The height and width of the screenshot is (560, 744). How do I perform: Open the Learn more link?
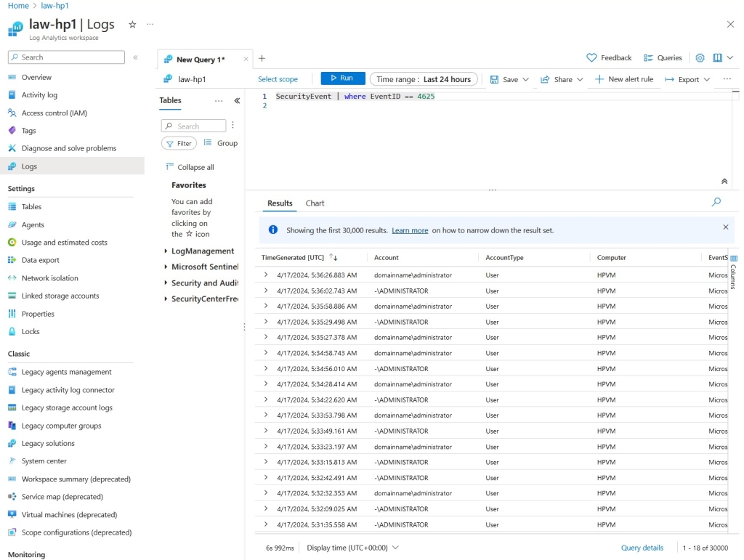click(x=410, y=230)
